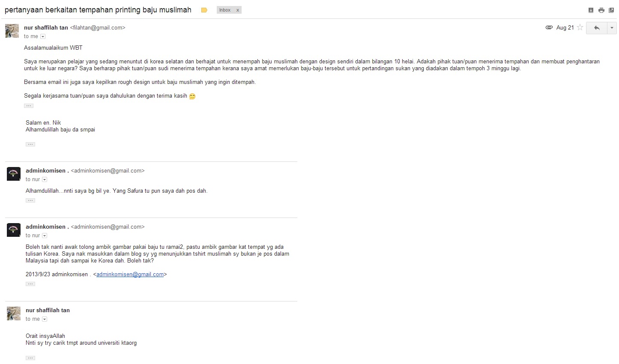Screen dimensions: 619x364
Task: Open the conversation in a new window
Action: [611, 10]
